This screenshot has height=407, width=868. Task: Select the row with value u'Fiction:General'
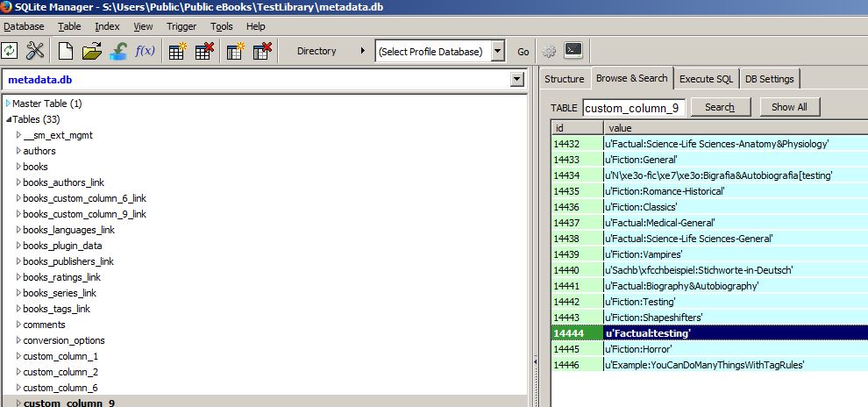tap(709, 160)
